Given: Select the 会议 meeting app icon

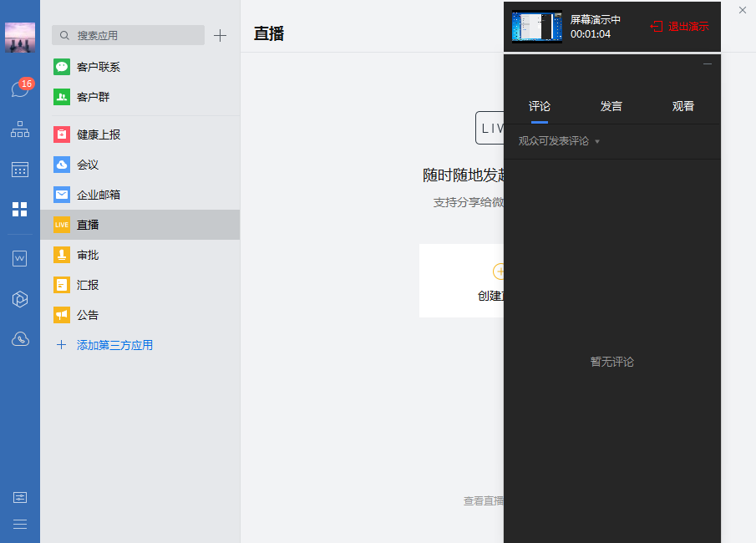Looking at the screenshot, I should coord(61,165).
